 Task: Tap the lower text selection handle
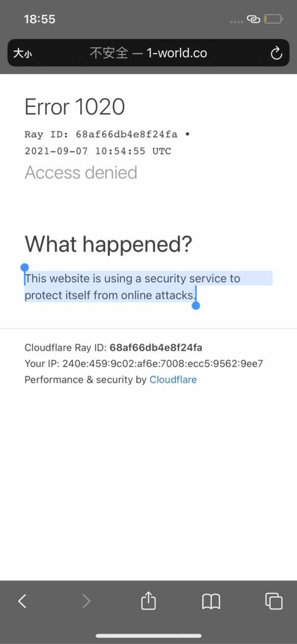click(196, 305)
